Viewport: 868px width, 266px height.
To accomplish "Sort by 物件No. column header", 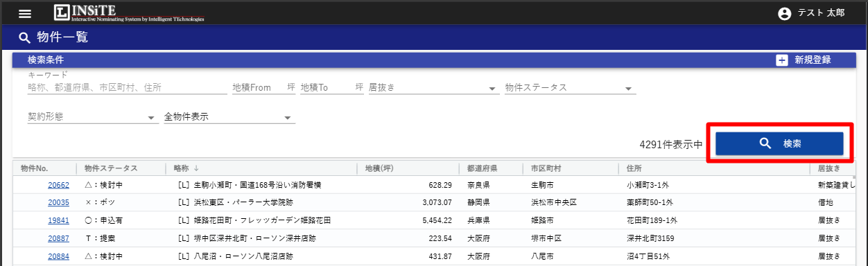I will [34, 168].
